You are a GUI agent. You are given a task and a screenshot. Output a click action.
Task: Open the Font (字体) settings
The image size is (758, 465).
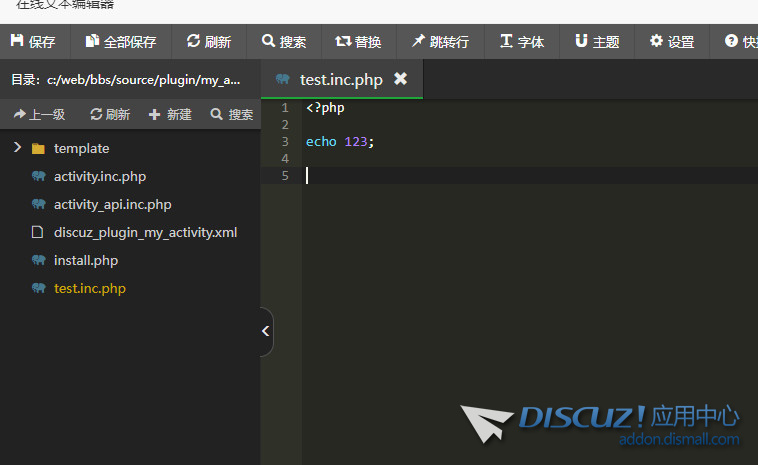pyautogui.click(x=522, y=42)
